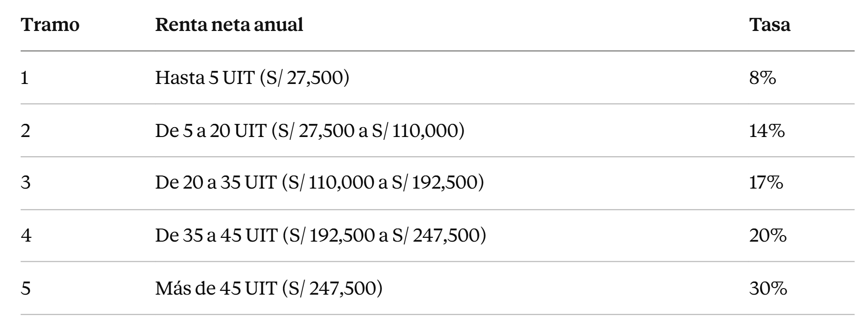Select the De 35 a 45 UIT cell
This screenshot has height=335, width=868.
pos(321,235)
